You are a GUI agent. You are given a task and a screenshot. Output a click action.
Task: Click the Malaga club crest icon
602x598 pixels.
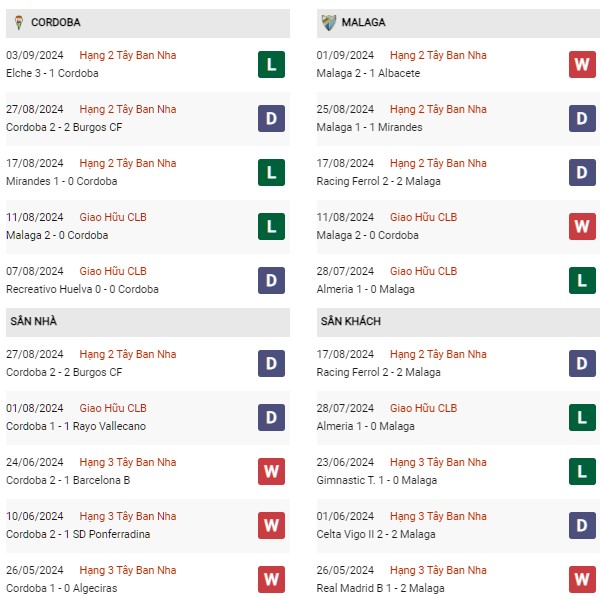329,23
